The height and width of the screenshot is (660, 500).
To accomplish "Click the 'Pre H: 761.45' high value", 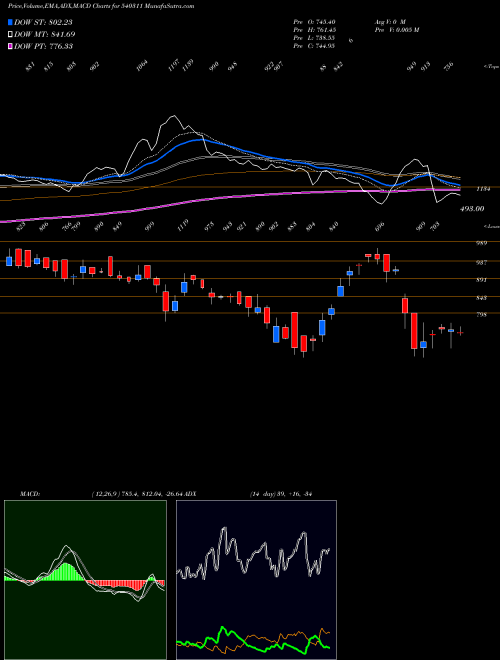I will coord(314,29).
